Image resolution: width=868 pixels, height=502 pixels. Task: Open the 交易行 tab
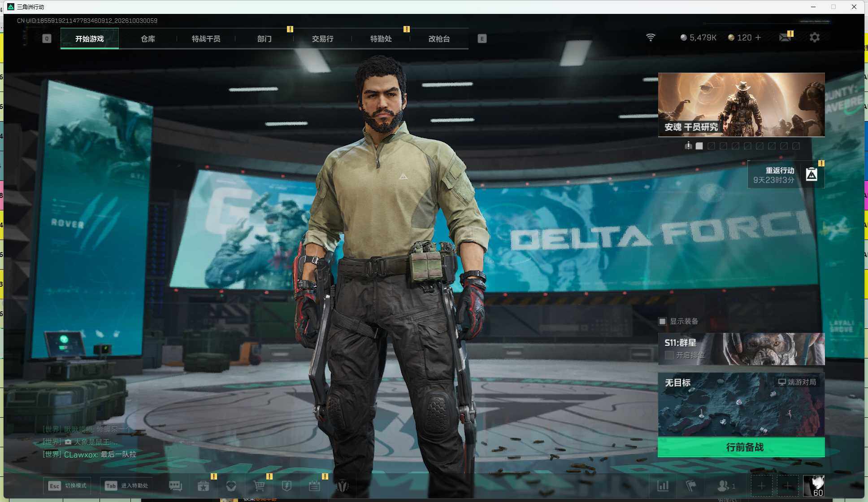click(x=323, y=39)
